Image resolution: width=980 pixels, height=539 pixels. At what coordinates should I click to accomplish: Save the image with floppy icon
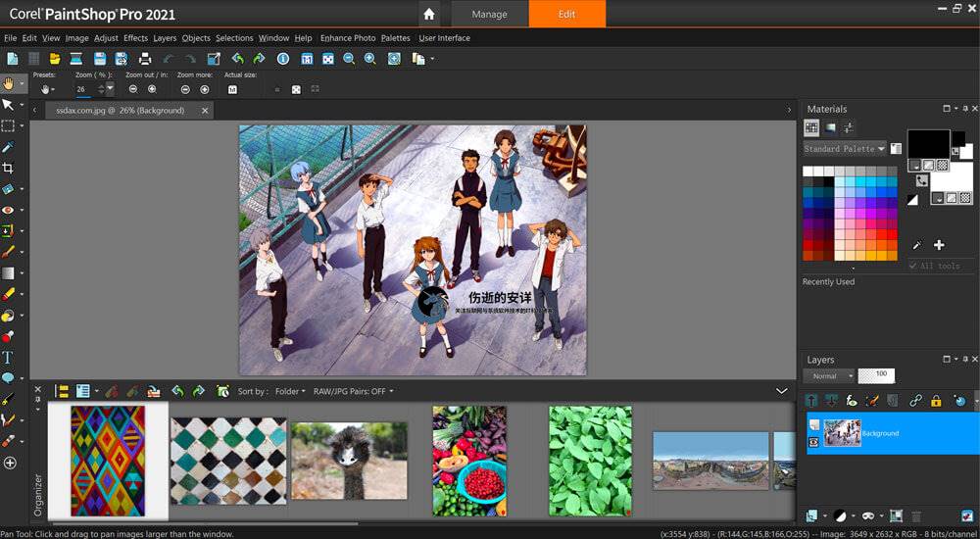[99, 59]
